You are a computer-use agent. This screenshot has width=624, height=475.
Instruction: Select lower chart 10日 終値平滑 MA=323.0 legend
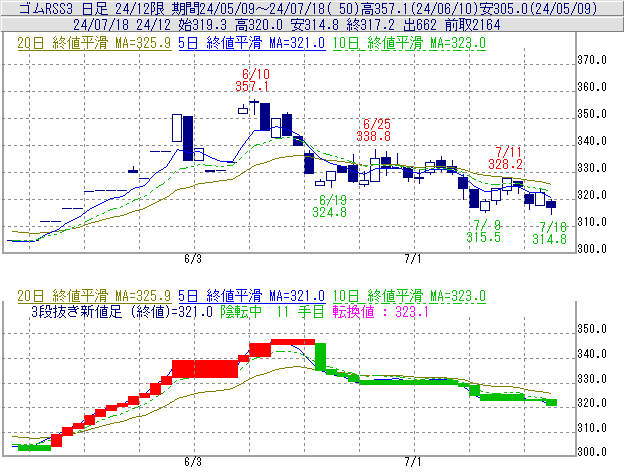tap(409, 296)
